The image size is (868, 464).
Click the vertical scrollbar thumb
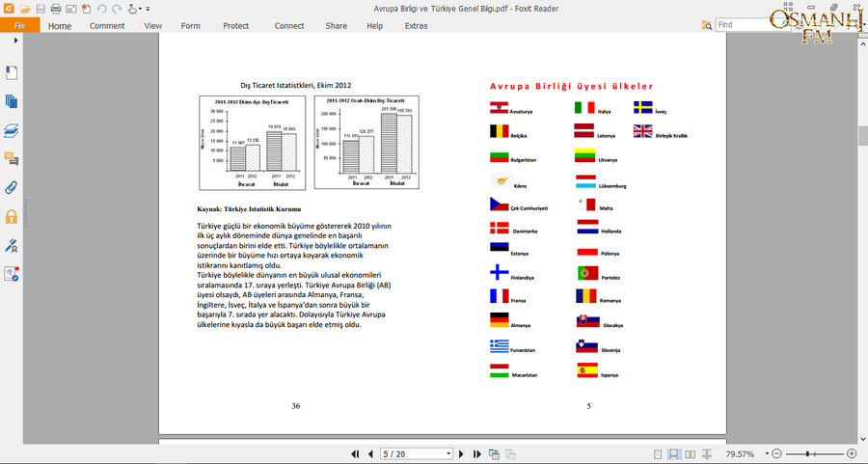862,136
